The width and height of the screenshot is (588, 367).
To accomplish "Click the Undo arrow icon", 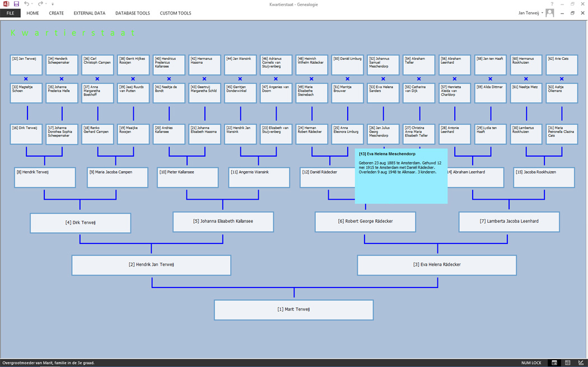I will coord(26,4).
